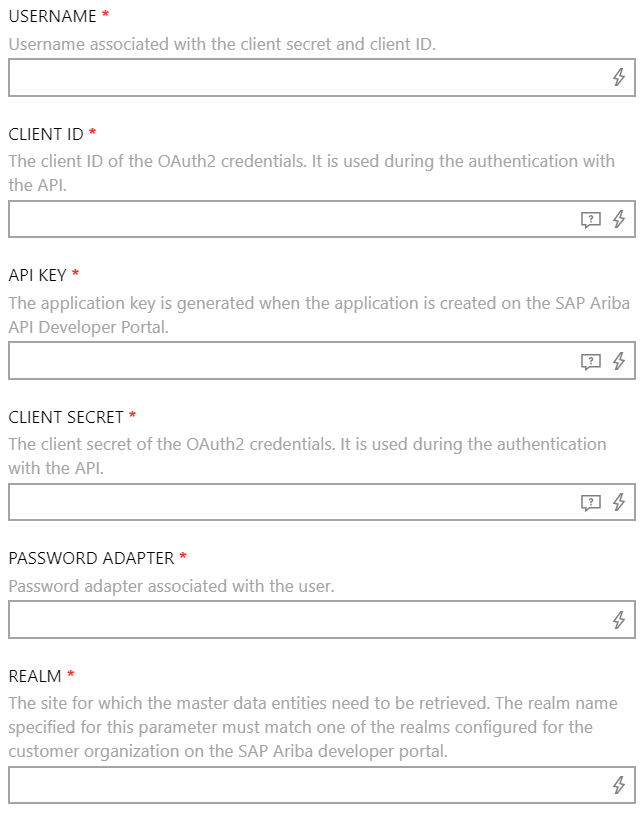The image size is (644, 813).
Task: Open the help comment icon for Client Secret
Action: (x=591, y=503)
